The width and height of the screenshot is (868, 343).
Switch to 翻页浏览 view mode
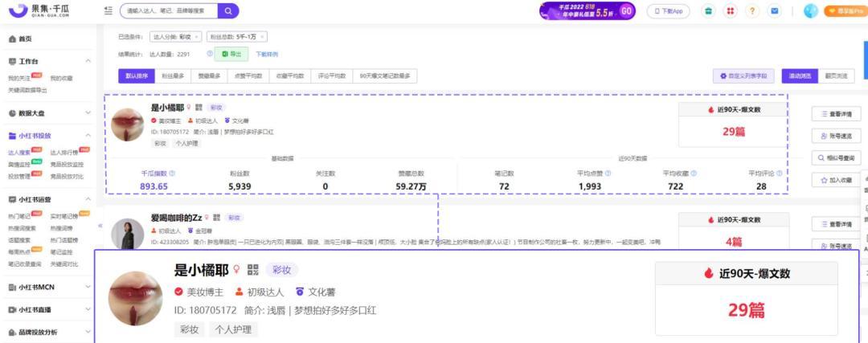pos(836,76)
